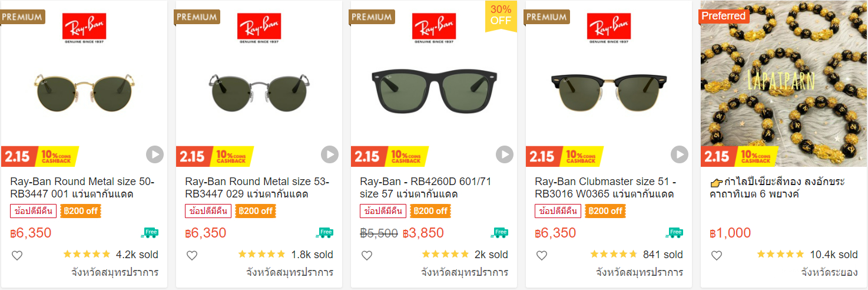Click free shipping truck icon on ฿3,850 item
This screenshot has width=868, height=290.
click(499, 233)
